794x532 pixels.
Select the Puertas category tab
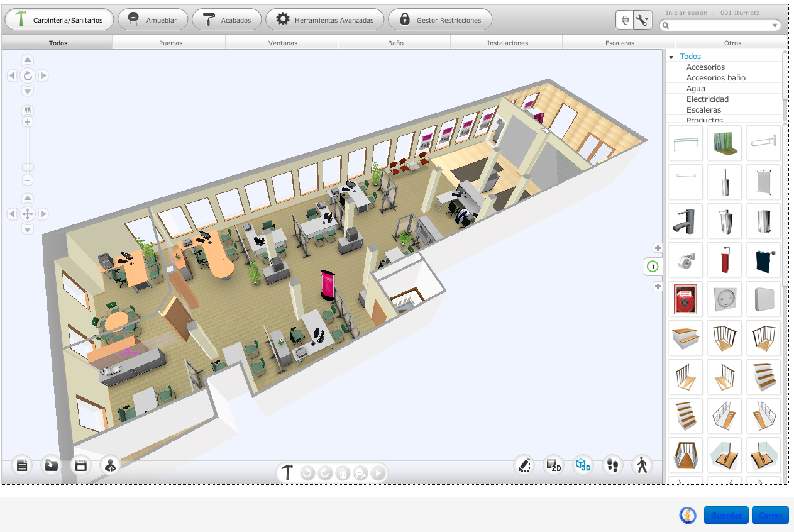(168, 43)
